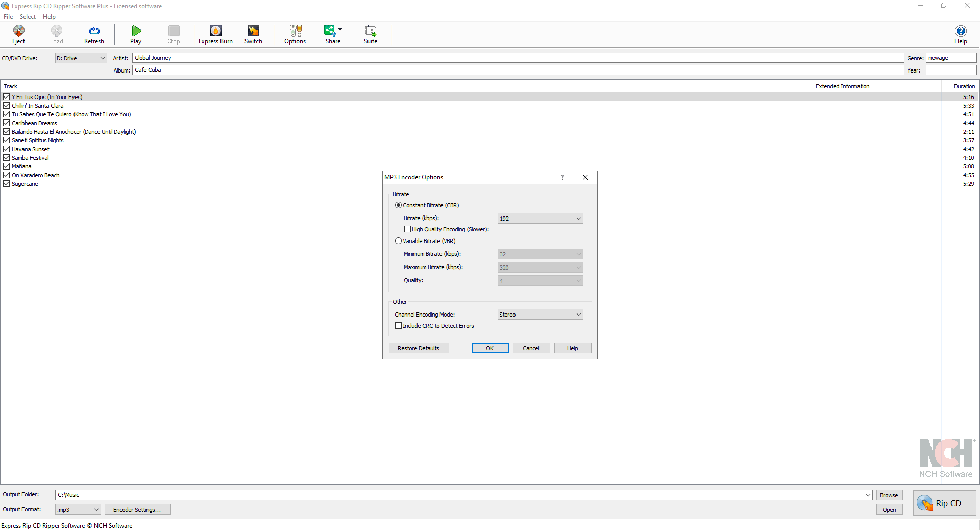Open the Share dropdown arrow
Screen dimensions: 980x531
click(341, 30)
